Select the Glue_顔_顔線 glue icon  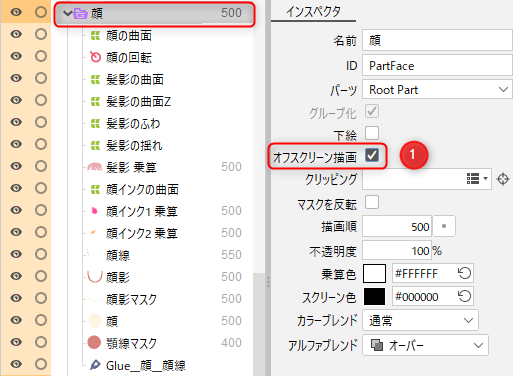click(95, 365)
